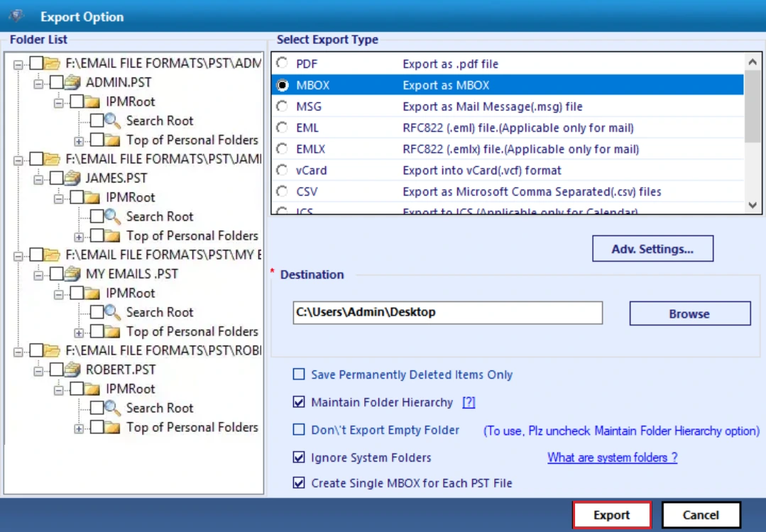Viewport: 766px width, 532px height.
Task: Click the IPMRoot folder icon under MY EMAILS .PST
Action: (92, 293)
